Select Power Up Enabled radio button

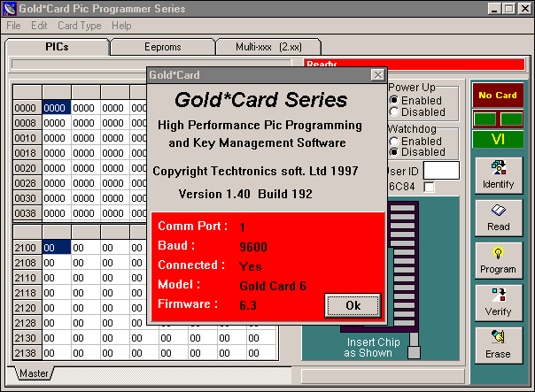pyautogui.click(x=394, y=100)
